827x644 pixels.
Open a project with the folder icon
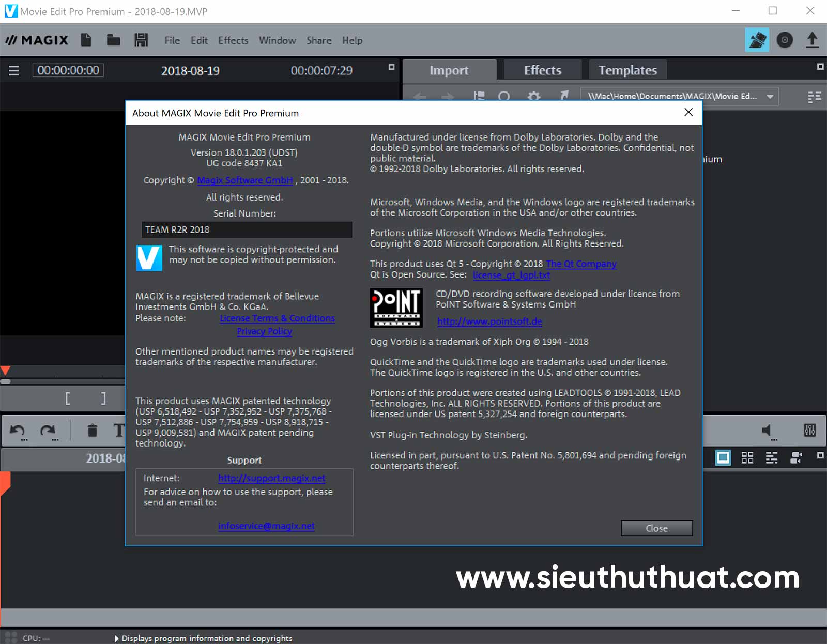click(114, 40)
